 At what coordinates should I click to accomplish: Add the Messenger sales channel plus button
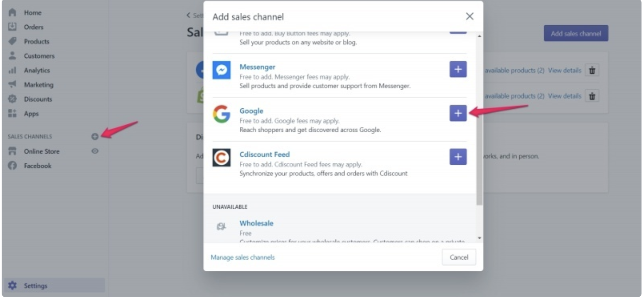(458, 69)
